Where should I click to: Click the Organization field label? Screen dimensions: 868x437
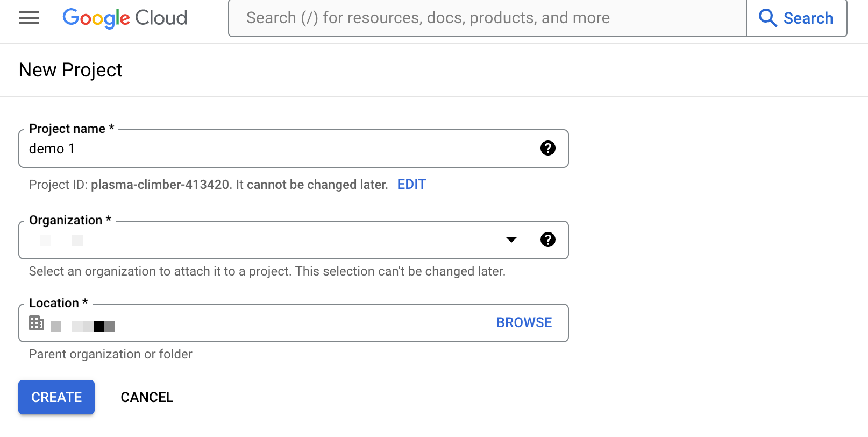tap(66, 220)
